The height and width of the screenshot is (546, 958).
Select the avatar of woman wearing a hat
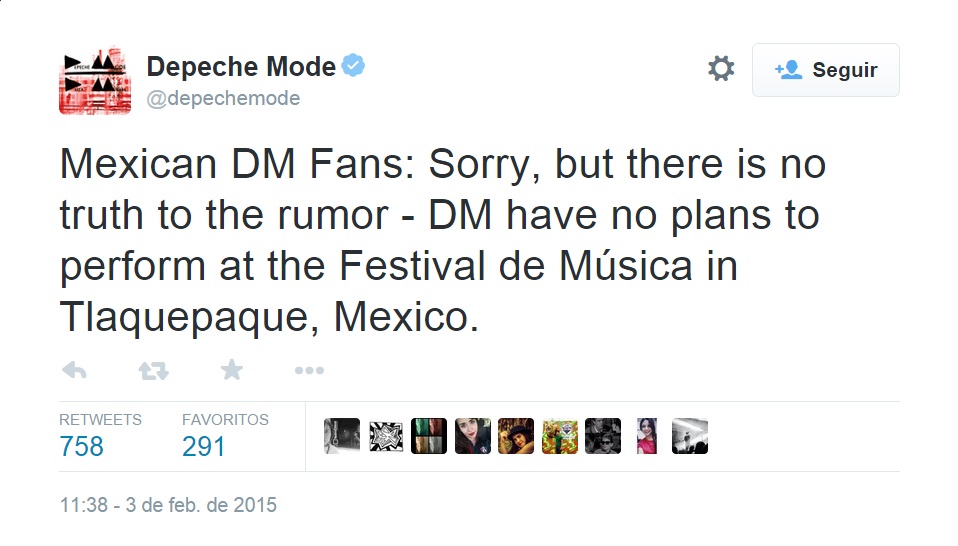pyautogui.click(x=516, y=436)
